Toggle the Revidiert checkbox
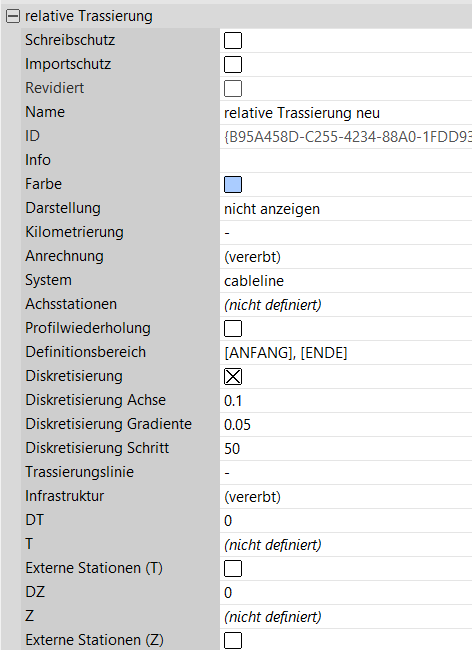Screen dimensions: 472x650 (x=233, y=89)
